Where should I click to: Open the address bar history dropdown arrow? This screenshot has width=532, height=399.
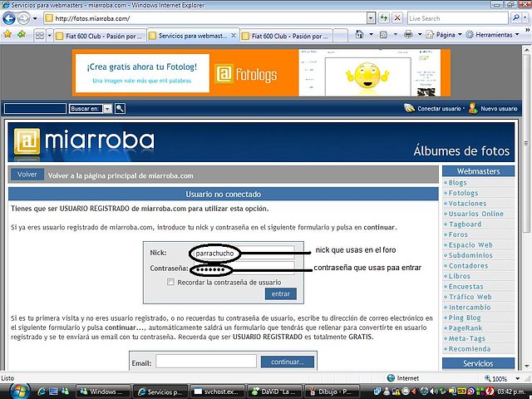tap(371, 18)
